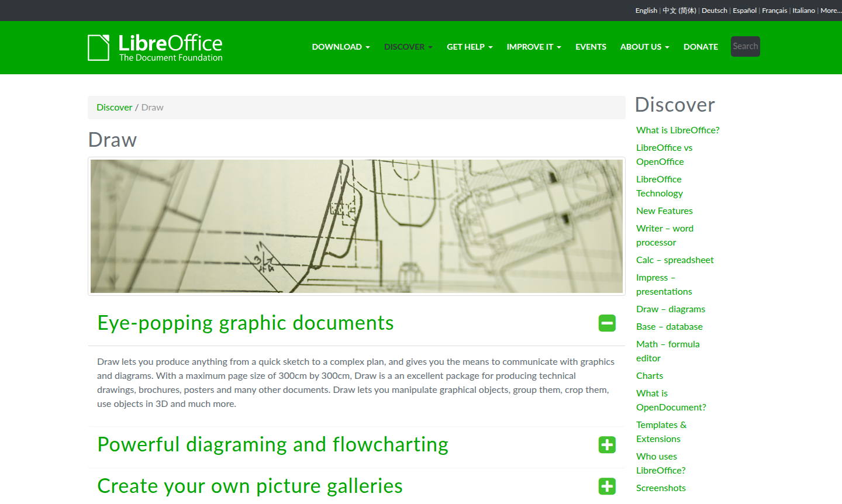Click the Powerful diagraming and flowcharting heading
Image resolution: width=842 pixels, height=504 pixels.
point(272,445)
